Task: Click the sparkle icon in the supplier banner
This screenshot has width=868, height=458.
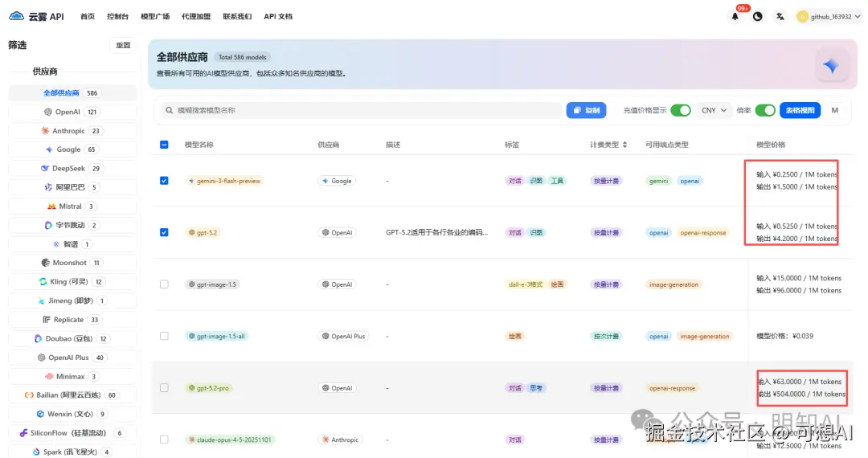Action: (x=831, y=67)
